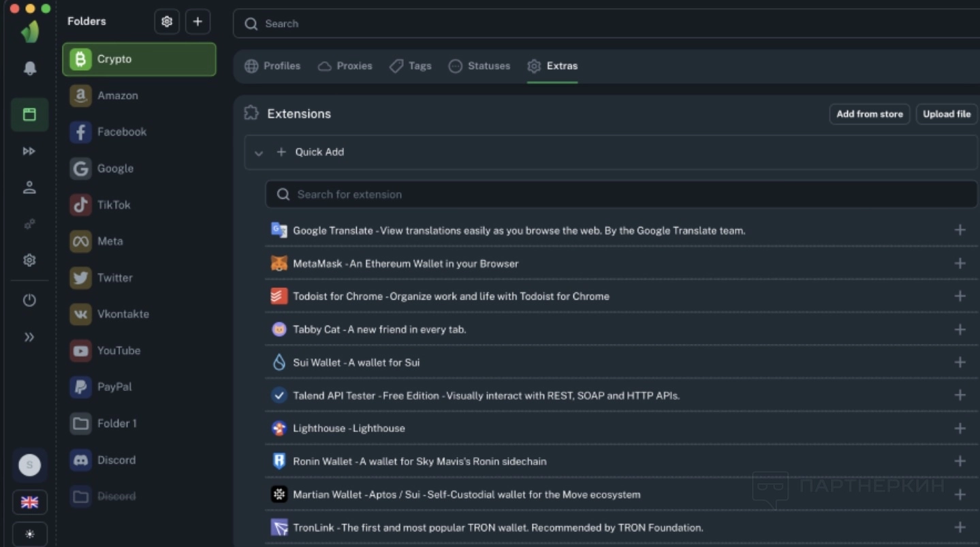Switch to the Statuses tab
The height and width of the screenshot is (547, 980).
(x=479, y=66)
